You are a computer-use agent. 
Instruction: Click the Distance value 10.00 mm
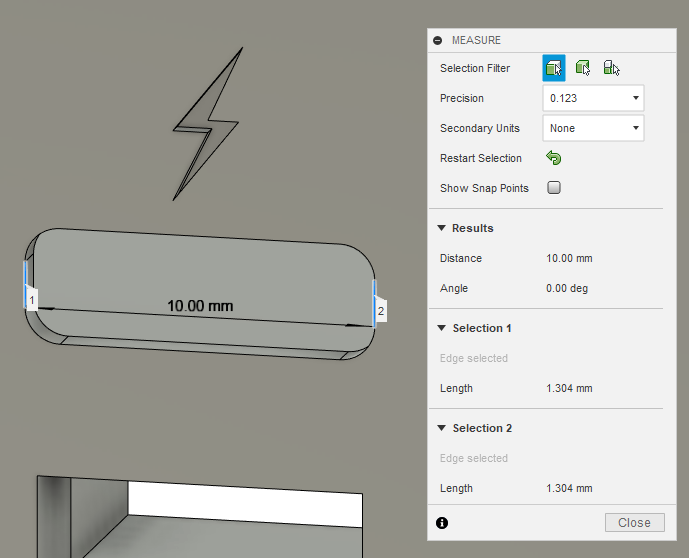click(569, 258)
